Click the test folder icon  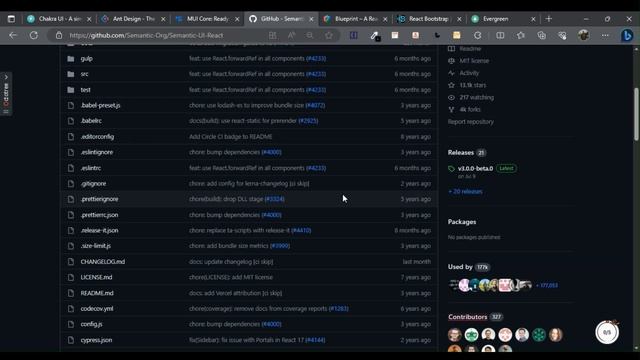coord(71,90)
